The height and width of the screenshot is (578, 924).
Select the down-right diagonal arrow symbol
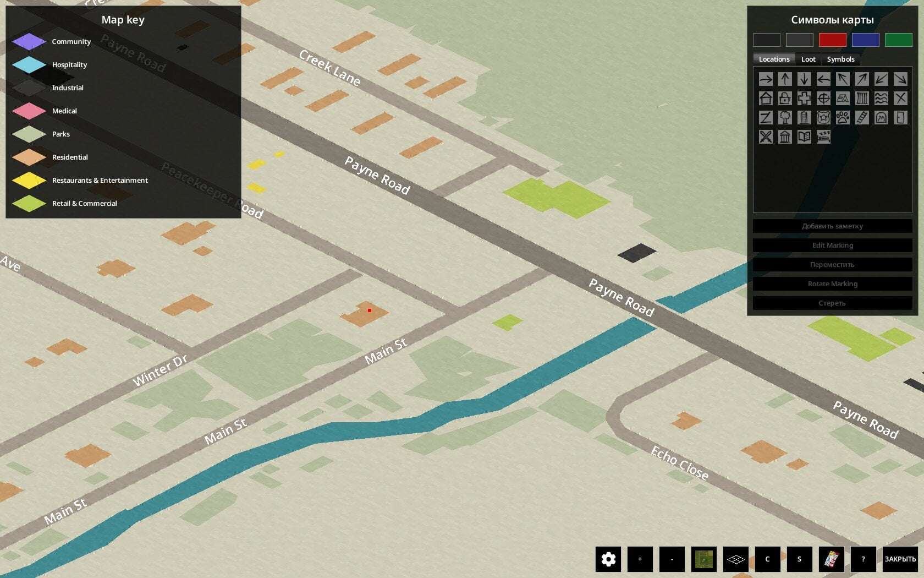pos(900,79)
